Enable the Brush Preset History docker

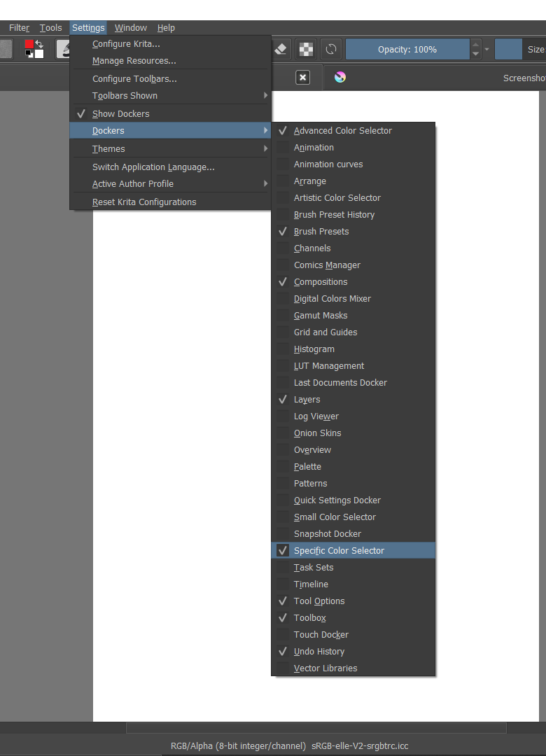pyautogui.click(x=353, y=215)
